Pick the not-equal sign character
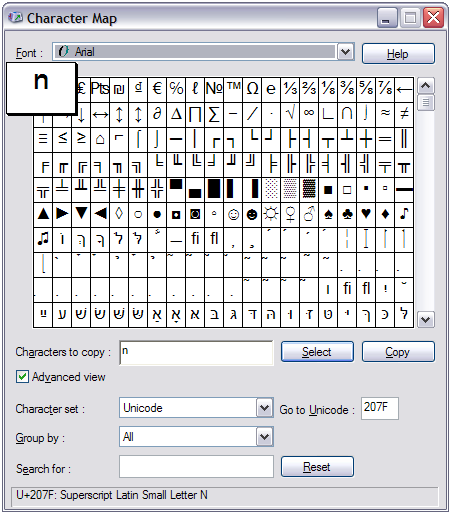Image resolution: width=451 pixels, height=513 pixels. (x=404, y=114)
